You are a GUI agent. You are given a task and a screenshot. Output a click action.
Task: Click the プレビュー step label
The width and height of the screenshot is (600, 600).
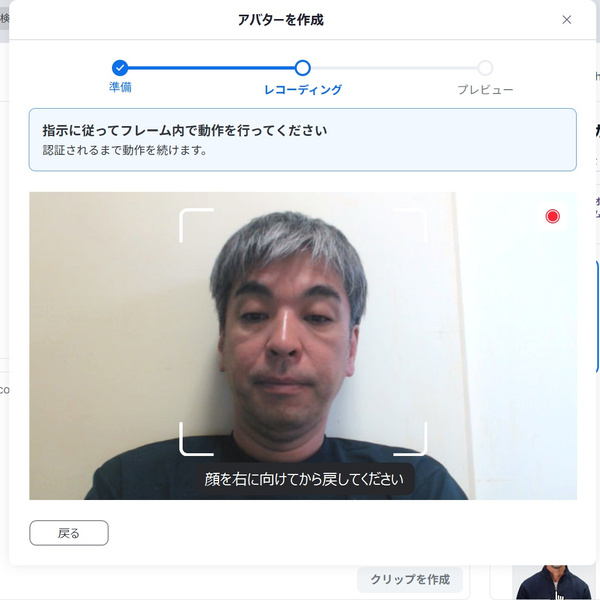click(485, 90)
